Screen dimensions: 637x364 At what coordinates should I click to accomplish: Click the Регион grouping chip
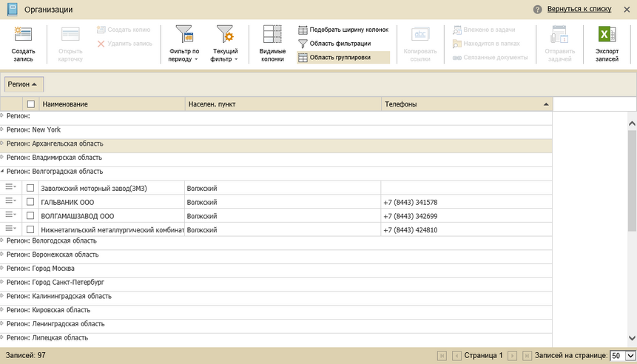tap(24, 84)
